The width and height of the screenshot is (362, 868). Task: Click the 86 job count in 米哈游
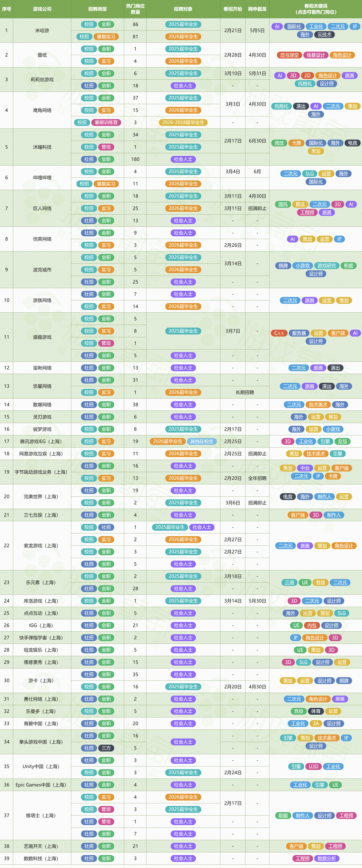tap(135, 24)
